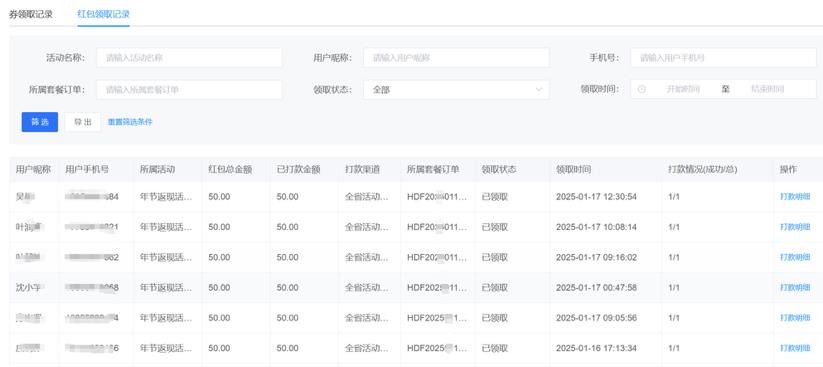Screen dimensions: 823x367
Task: Click 年节返现活… in the 10:08:14 row
Action: (x=166, y=227)
